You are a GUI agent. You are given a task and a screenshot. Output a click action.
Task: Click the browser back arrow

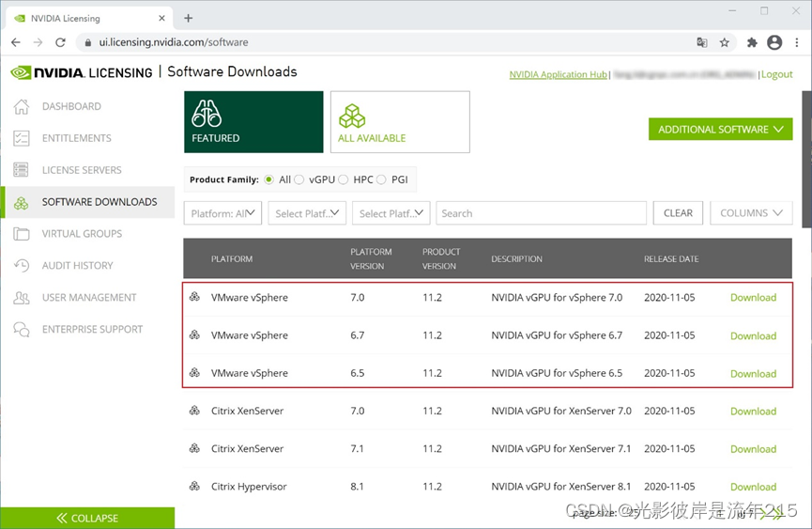[16, 42]
